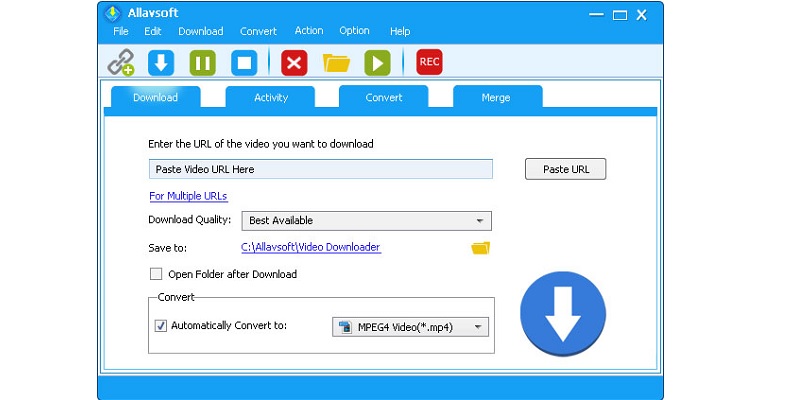Open the File menu
The width and height of the screenshot is (800, 400).
pyautogui.click(x=121, y=31)
